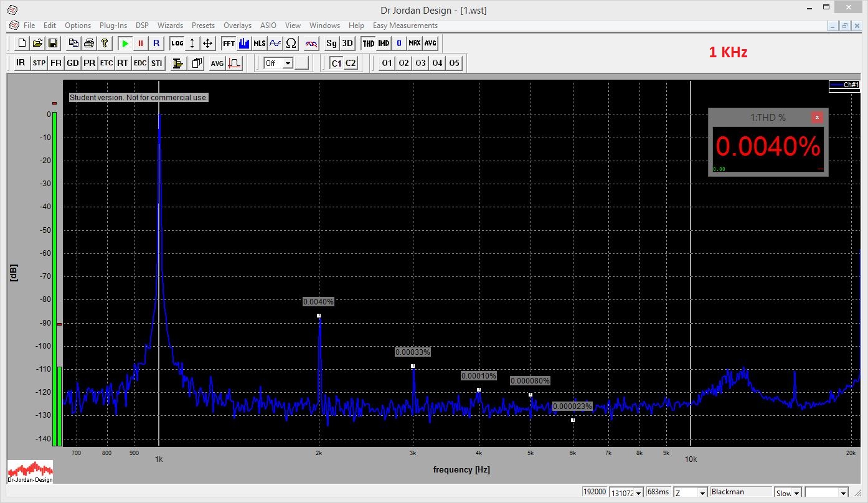Toggle channel C1
This screenshot has height=503, width=868.
point(336,63)
